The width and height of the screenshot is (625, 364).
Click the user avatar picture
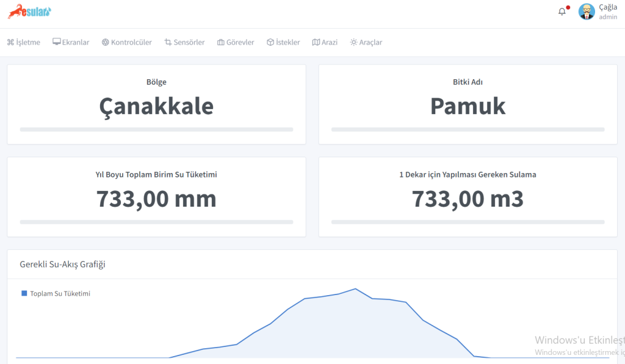pyautogui.click(x=587, y=12)
